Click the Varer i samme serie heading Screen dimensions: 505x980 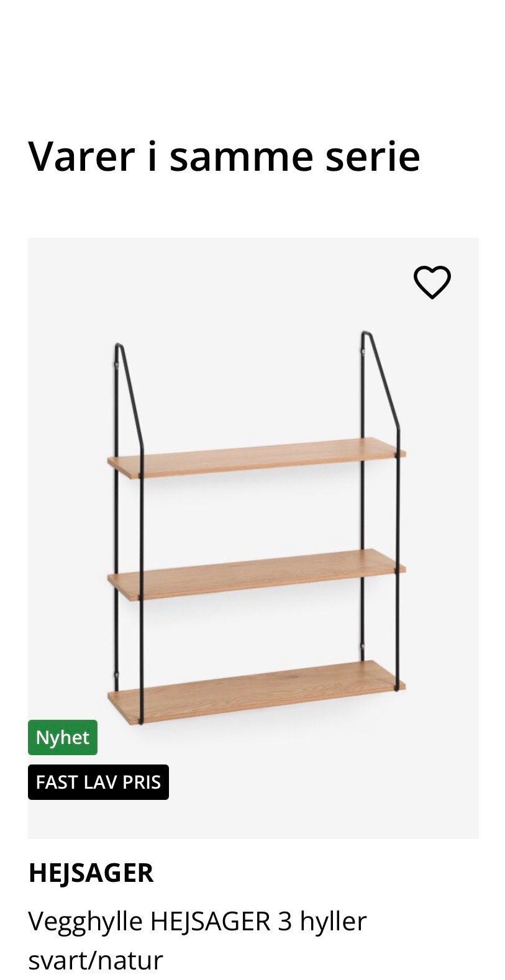coord(224,156)
